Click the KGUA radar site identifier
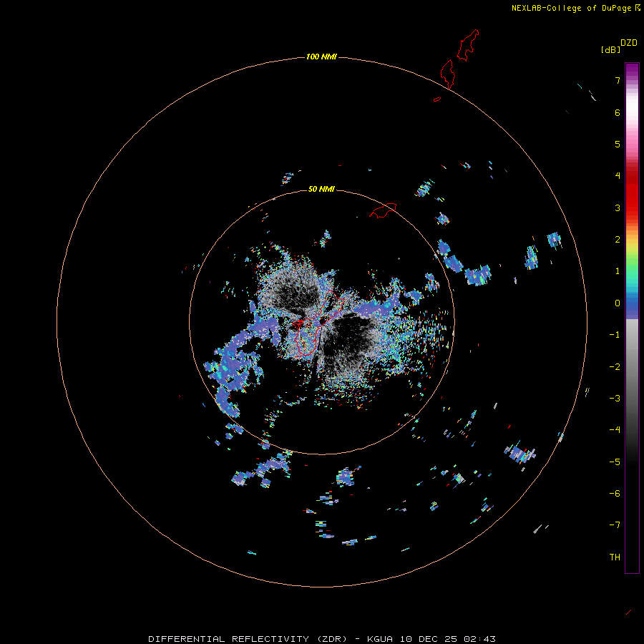Viewport: 644px width, 644px height. tap(380, 639)
